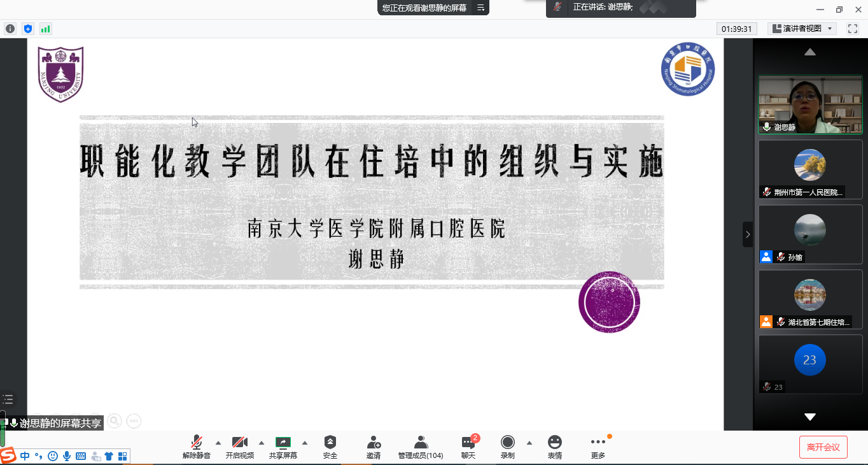Screen dimensions: 868x465
Task: Select 湖北省第七期住培 participant tile
Action: pos(810,300)
